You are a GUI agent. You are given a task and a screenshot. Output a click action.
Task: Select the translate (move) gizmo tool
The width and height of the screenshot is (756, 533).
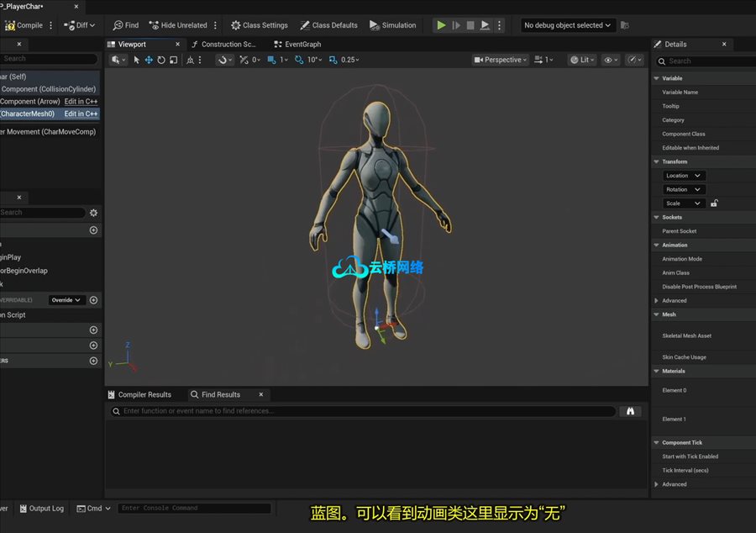tap(149, 60)
